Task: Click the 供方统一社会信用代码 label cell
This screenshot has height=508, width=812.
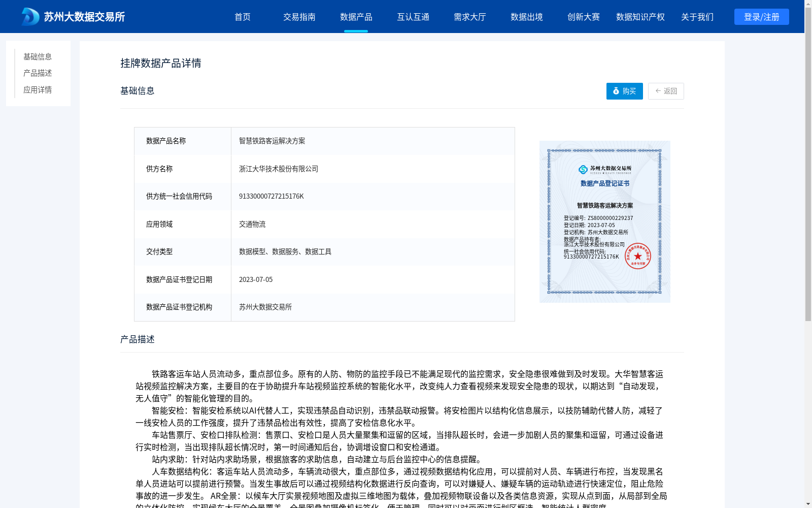Action: point(183,196)
